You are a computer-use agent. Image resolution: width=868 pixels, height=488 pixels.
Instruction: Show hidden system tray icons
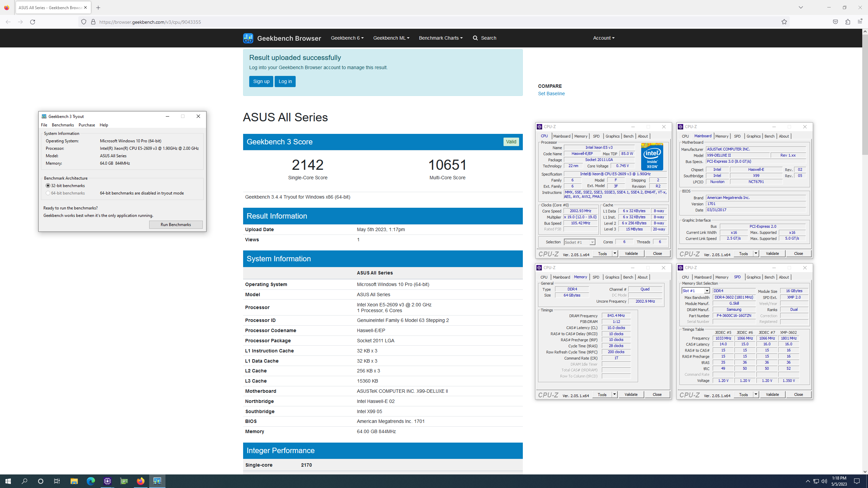click(x=808, y=481)
